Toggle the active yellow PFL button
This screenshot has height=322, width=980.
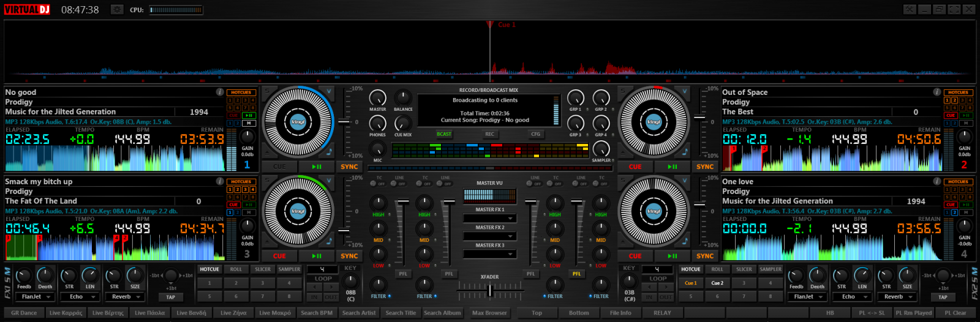click(576, 274)
